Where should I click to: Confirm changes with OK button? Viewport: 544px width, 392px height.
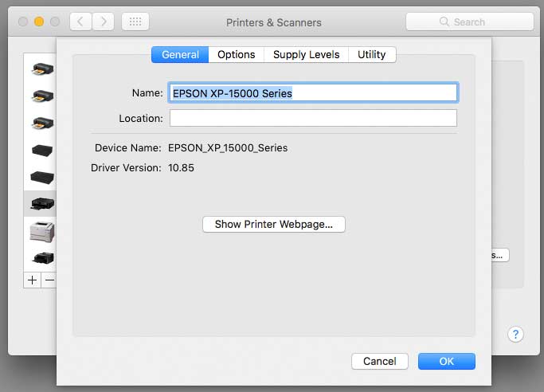tap(447, 361)
